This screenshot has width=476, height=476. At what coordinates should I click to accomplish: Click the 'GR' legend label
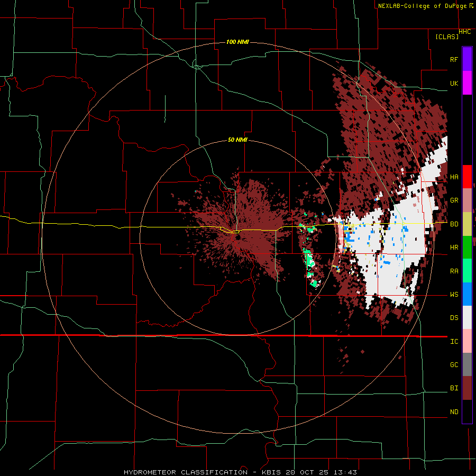pyautogui.click(x=454, y=200)
